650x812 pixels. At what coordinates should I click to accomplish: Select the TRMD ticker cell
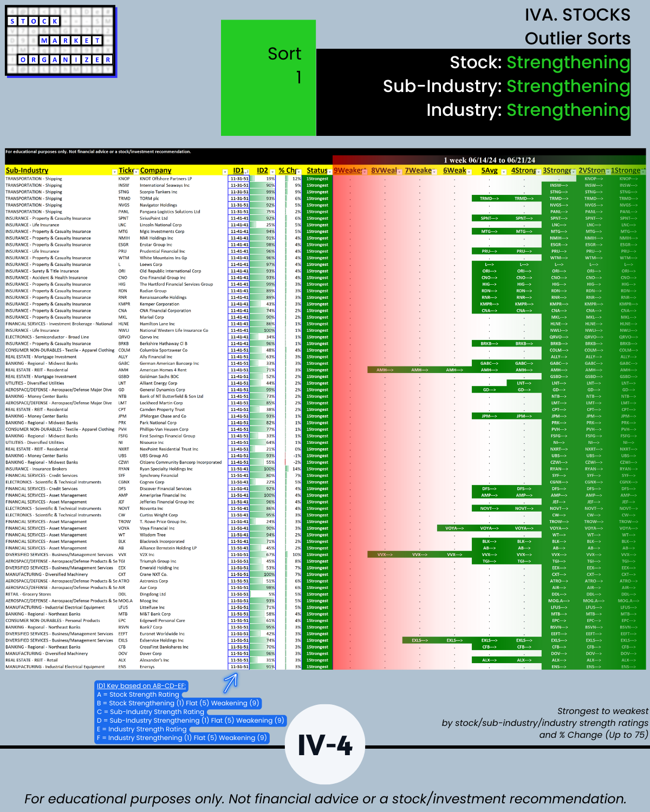click(x=128, y=199)
